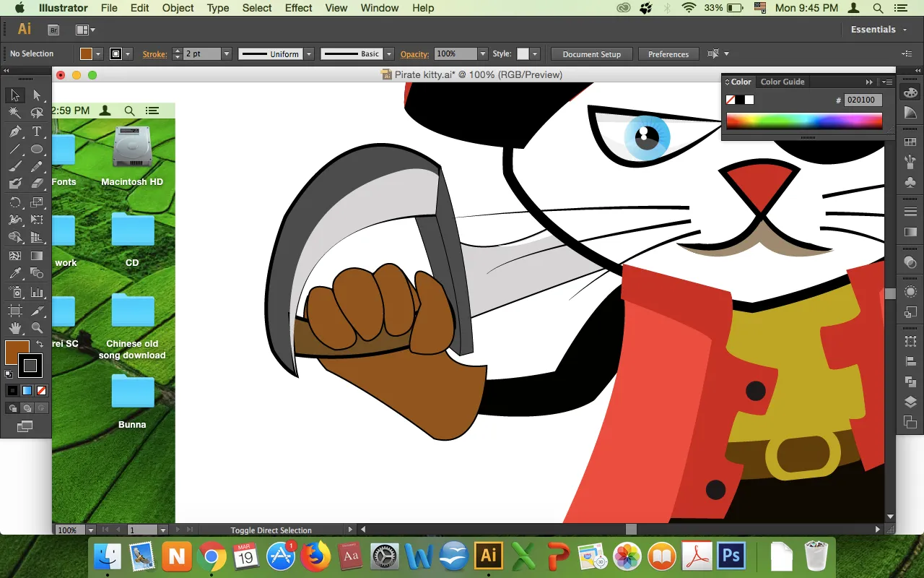This screenshot has height=578, width=924.
Task: Select the Pencil tool
Action: pos(37,167)
